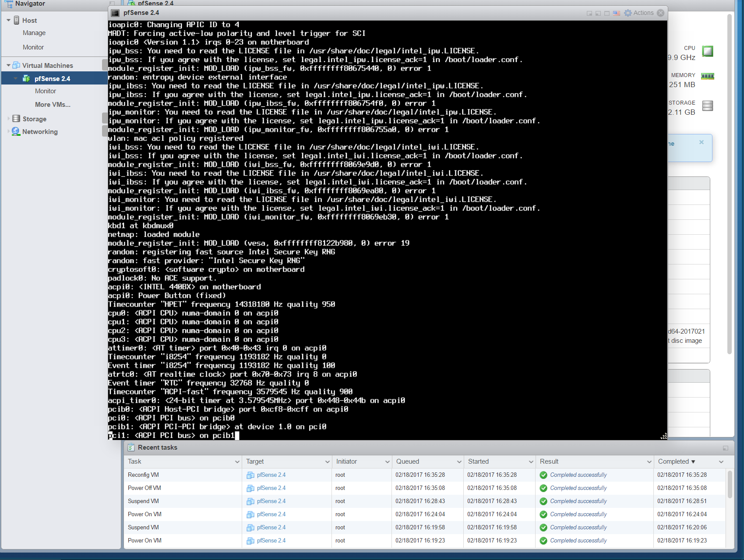Maximize console using third window size icon
The width and height of the screenshot is (744, 560).
click(x=607, y=13)
